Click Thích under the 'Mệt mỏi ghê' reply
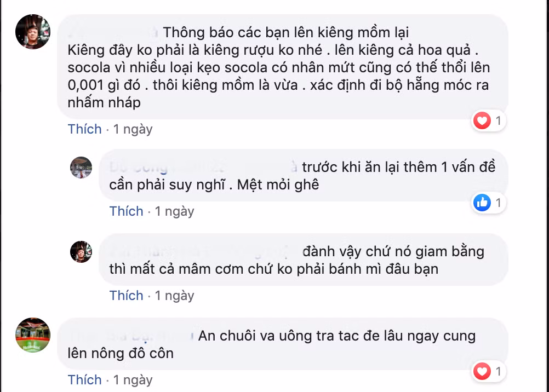The width and height of the screenshot is (549, 392). (126, 211)
